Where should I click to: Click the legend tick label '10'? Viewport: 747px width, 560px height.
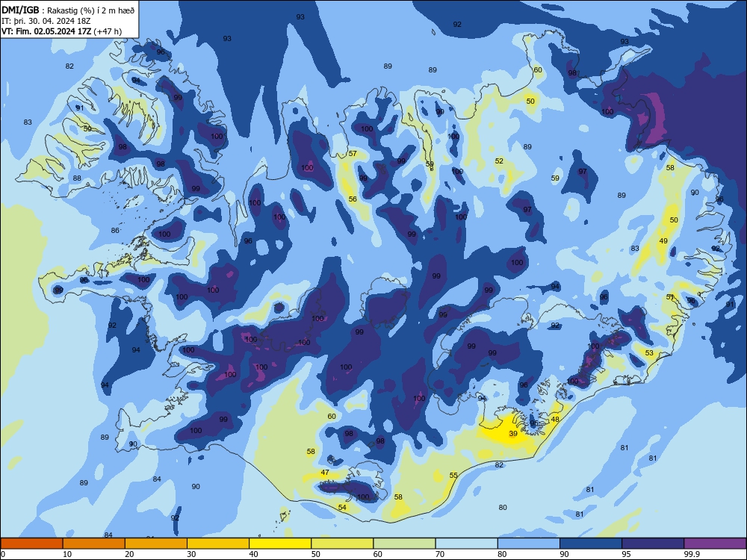(67, 554)
